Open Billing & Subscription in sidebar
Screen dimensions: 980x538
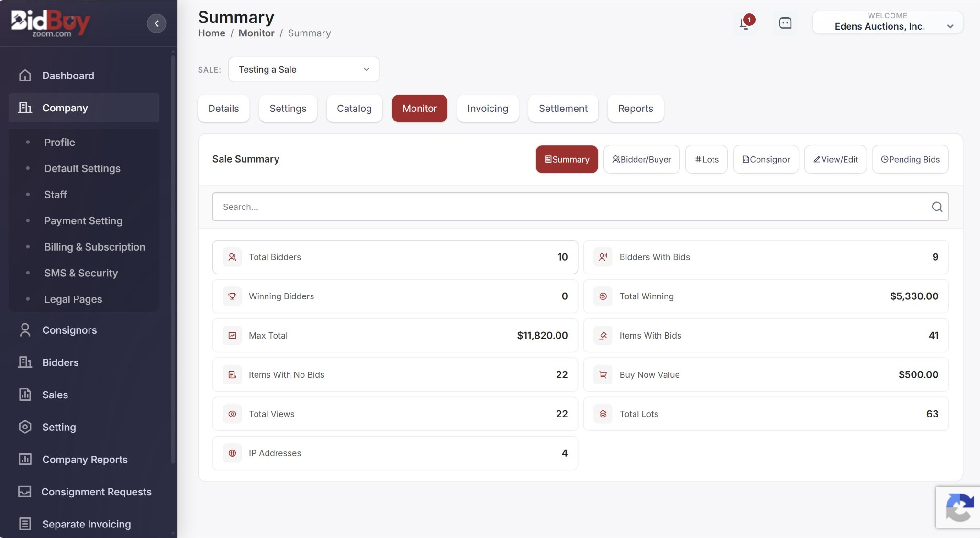(x=95, y=247)
